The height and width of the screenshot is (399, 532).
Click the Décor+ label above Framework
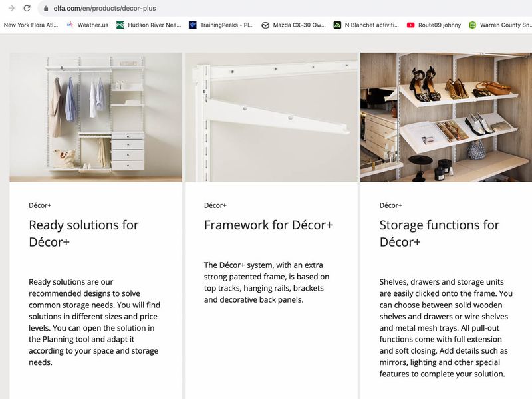tap(215, 205)
